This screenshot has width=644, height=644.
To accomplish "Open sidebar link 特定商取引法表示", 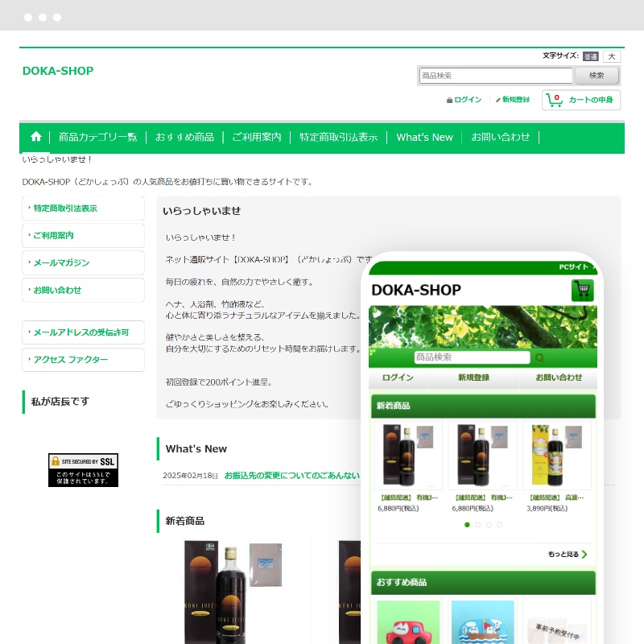I will (x=83, y=208).
